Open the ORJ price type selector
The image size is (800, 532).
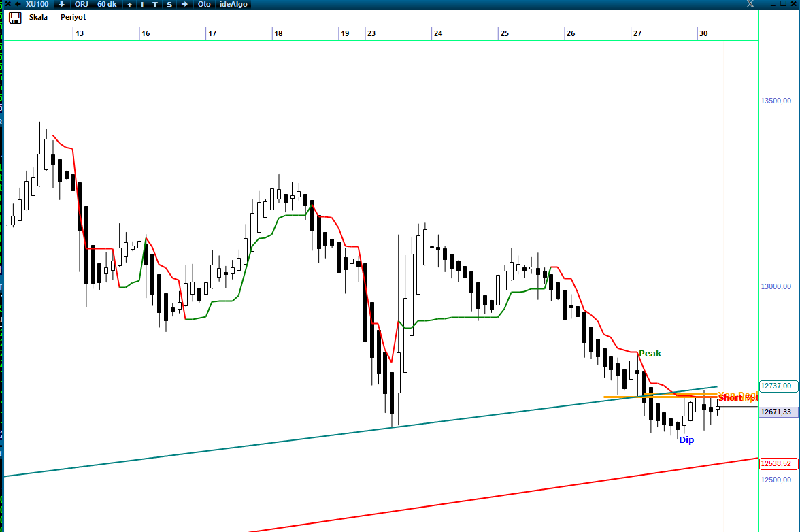81,4
